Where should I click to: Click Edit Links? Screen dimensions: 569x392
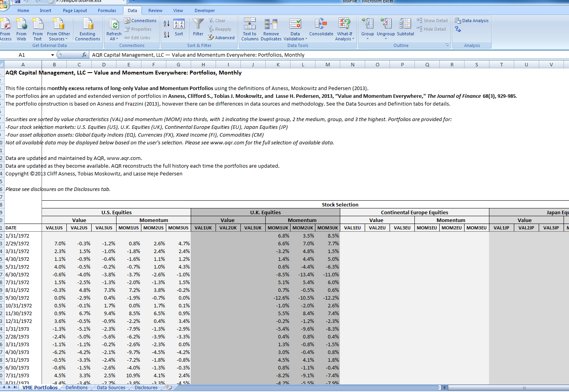tap(137, 38)
